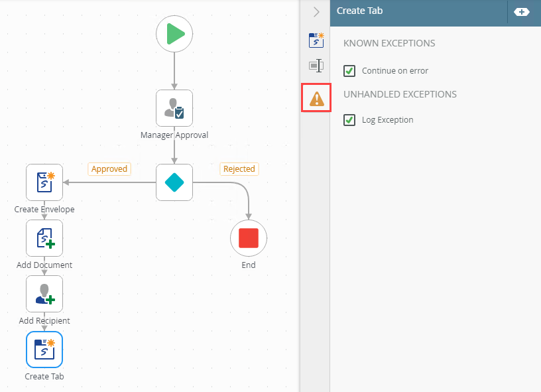Collapse the configuration panel with chevron
Screen dimensions: 541x392
point(316,12)
